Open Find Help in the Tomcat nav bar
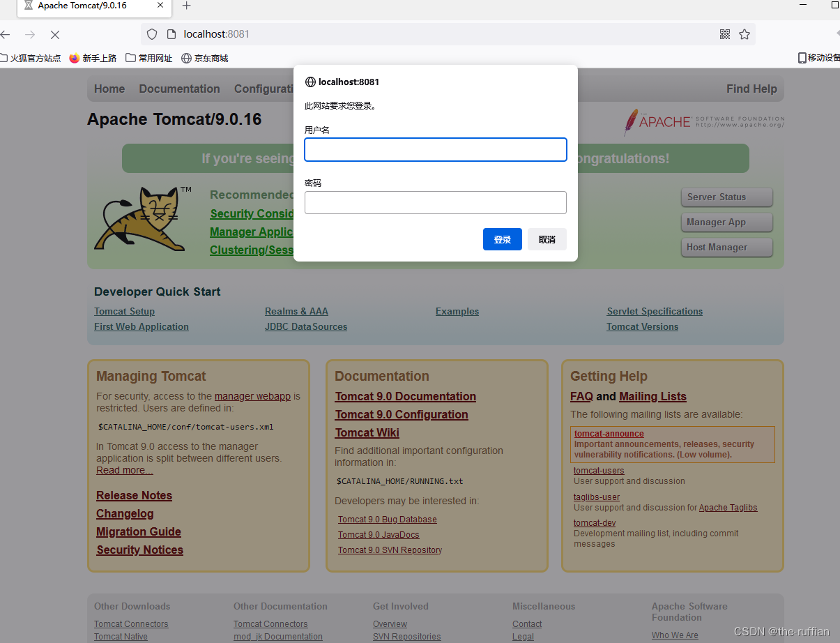 [x=751, y=89]
